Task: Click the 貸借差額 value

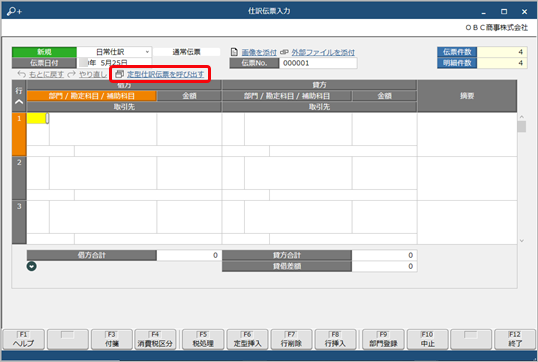Action: (384, 266)
